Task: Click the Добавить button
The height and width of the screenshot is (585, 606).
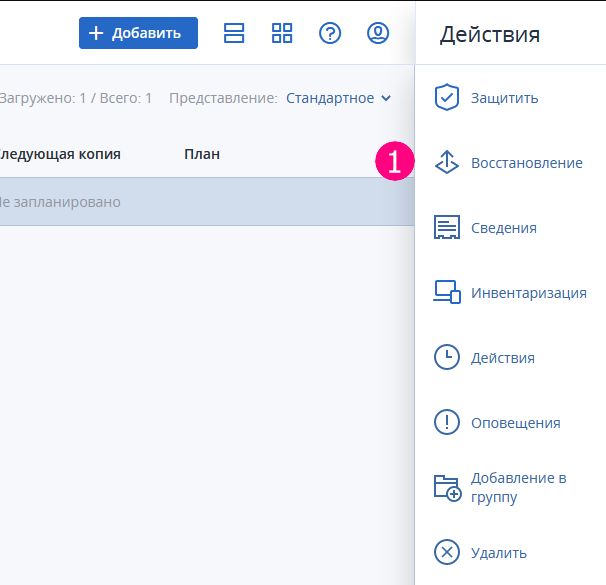Action: pyautogui.click(x=138, y=33)
